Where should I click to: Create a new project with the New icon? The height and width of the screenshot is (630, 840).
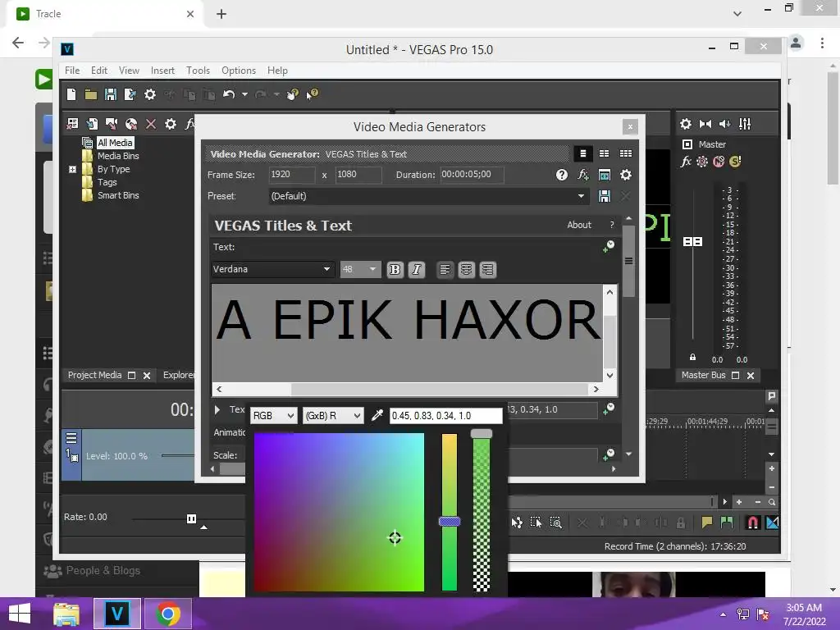coord(71,94)
